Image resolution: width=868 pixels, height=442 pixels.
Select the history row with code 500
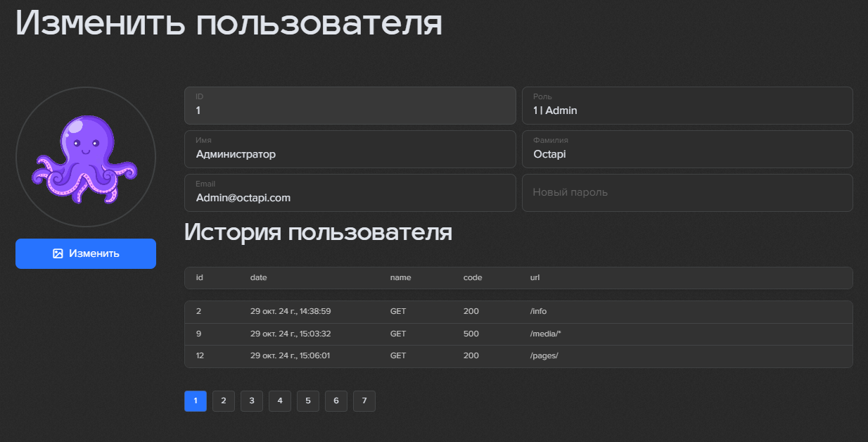[518, 334]
